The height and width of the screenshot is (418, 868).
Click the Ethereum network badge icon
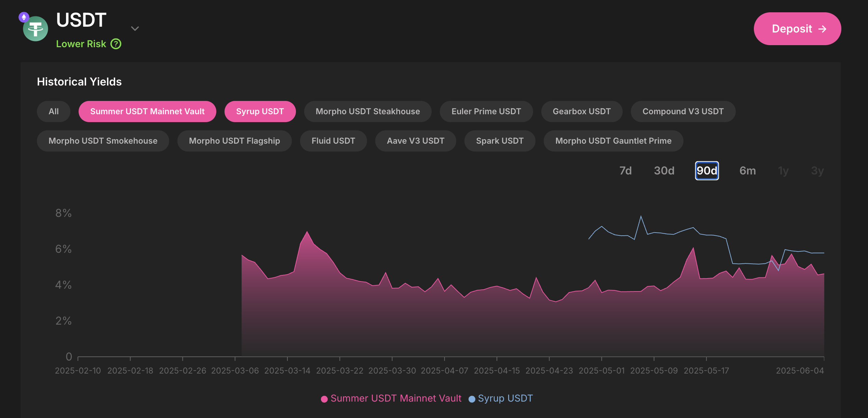[24, 17]
